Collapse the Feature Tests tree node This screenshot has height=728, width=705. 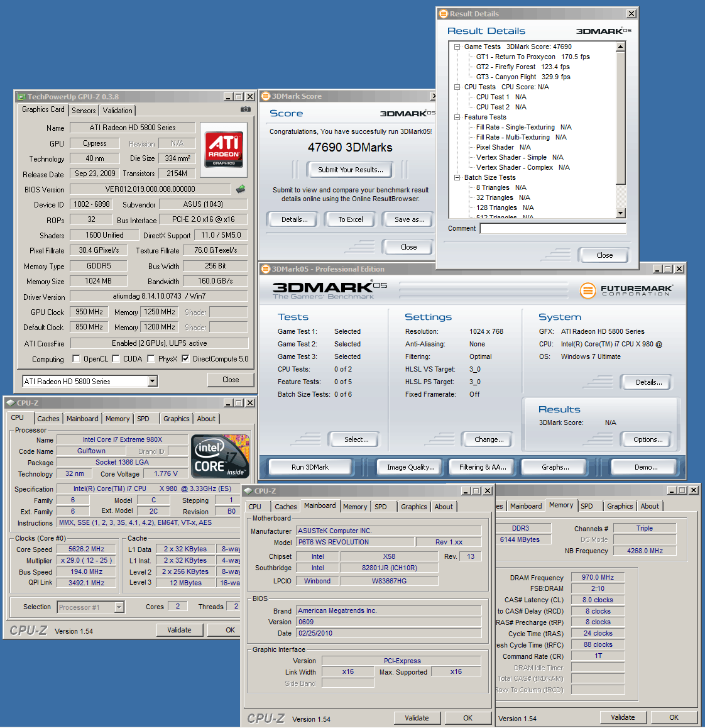pos(457,117)
